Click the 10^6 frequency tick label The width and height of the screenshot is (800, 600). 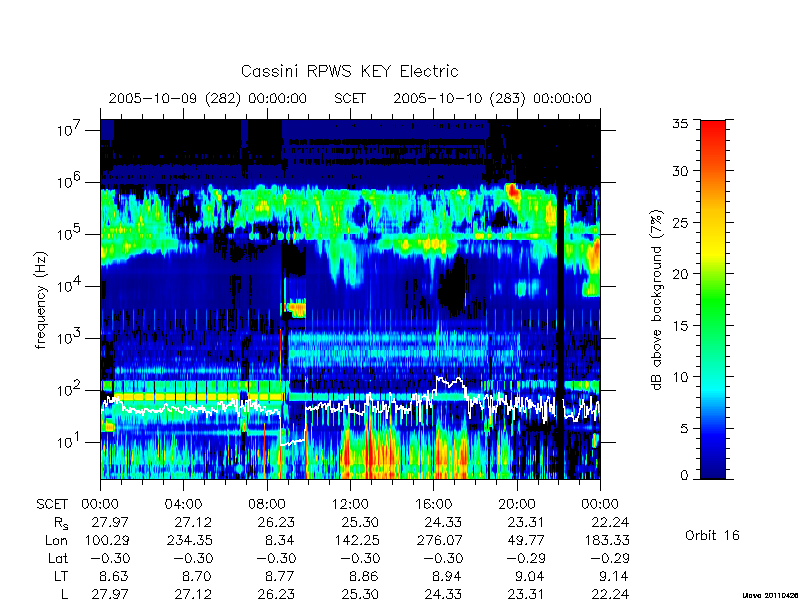tap(70, 181)
